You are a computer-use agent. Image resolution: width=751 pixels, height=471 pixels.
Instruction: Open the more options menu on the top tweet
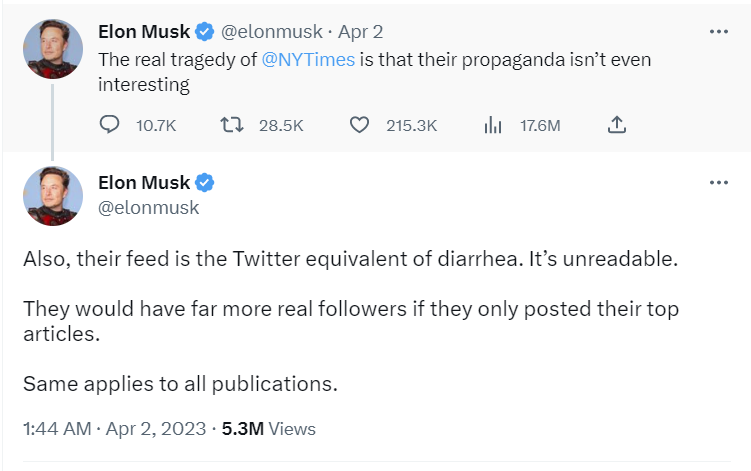[718, 32]
